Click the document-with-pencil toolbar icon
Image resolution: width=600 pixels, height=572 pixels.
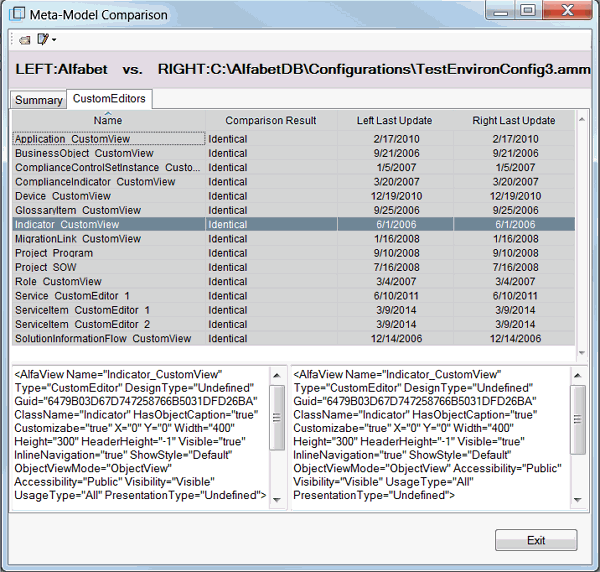point(42,40)
